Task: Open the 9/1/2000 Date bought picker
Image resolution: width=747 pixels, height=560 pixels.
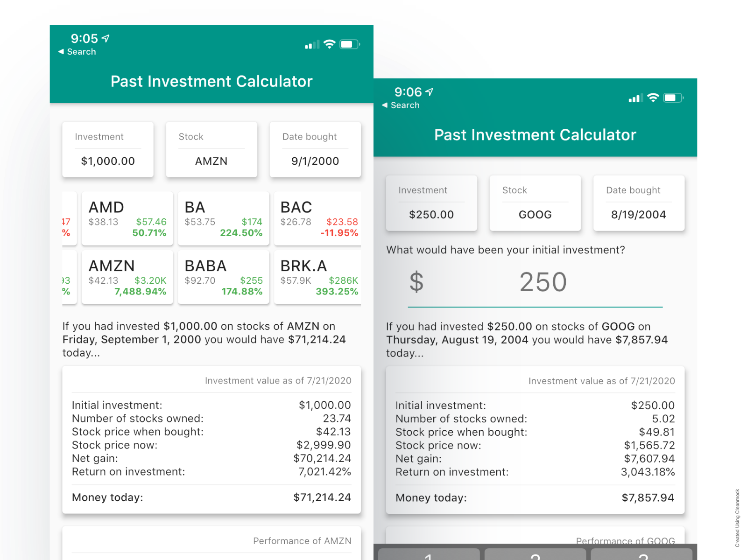Action: tap(315, 150)
